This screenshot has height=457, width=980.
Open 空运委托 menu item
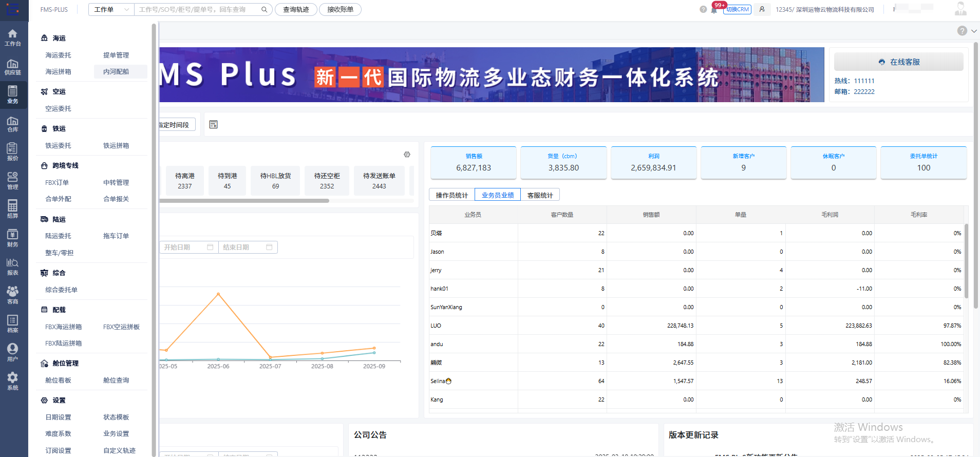pos(59,109)
